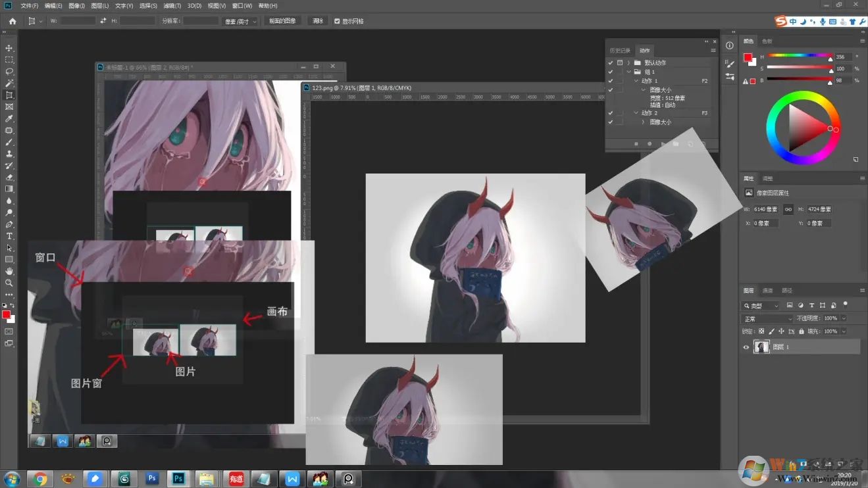Uncheck the 显示网格 checkbox
Image resolution: width=868 pixels, height=488 pixels.
(x=337, y=21)
